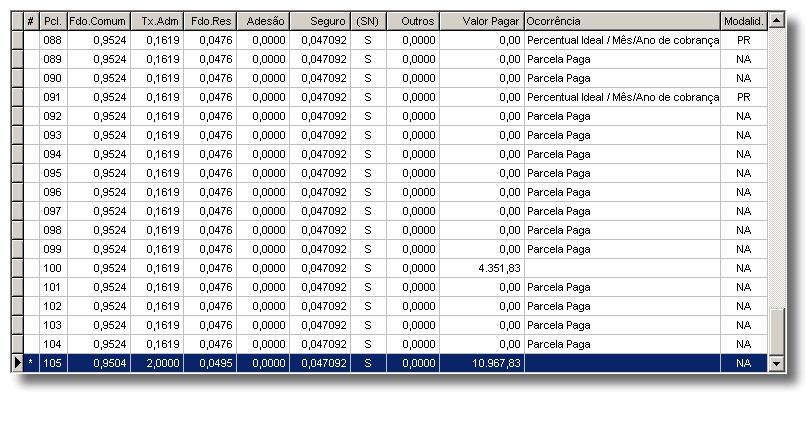Viewport: 807px width, 424px height.
Task: Select parcel number 098 cell
Action: (53, 231)
